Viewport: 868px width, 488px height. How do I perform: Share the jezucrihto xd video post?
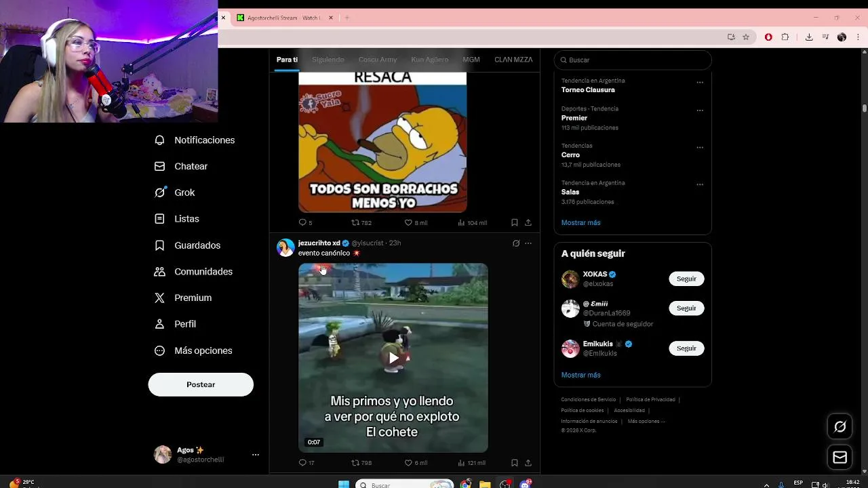[x=528, y=463]
